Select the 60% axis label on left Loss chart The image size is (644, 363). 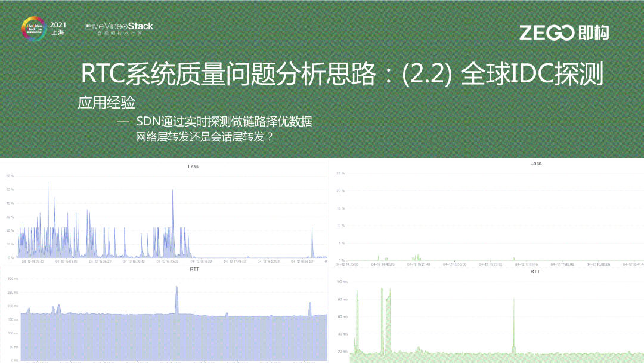[x=11, y=176]
